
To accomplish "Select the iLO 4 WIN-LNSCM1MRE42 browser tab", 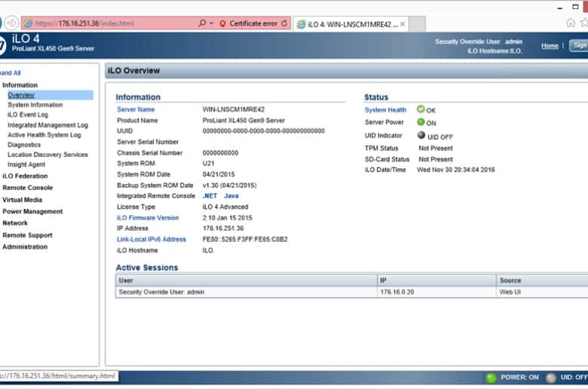I will pyautogui.click(x=351, y=24).
